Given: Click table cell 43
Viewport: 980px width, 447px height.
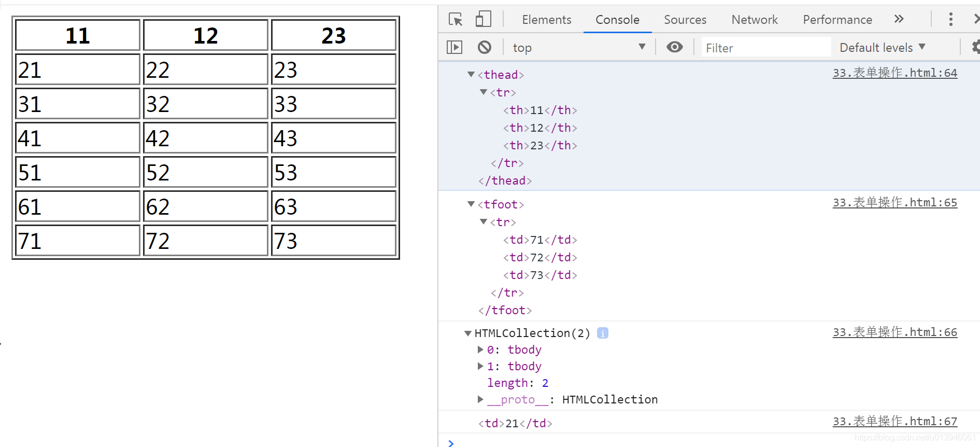Looking at the screenshot, I should pos(334,138).
